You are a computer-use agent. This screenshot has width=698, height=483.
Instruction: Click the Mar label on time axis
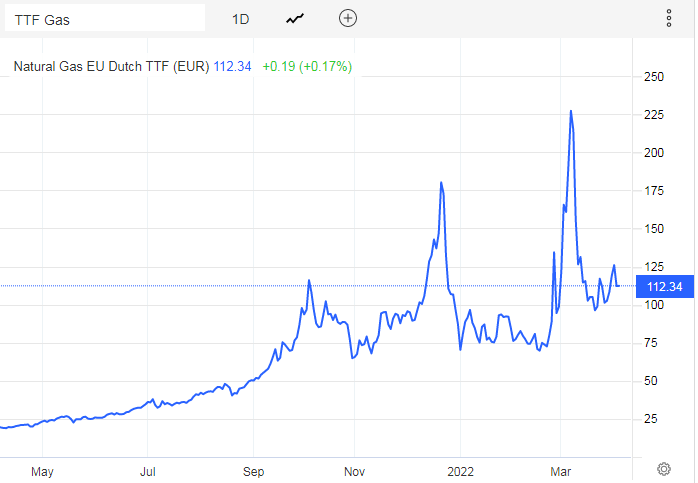click(x=560, y=471)
